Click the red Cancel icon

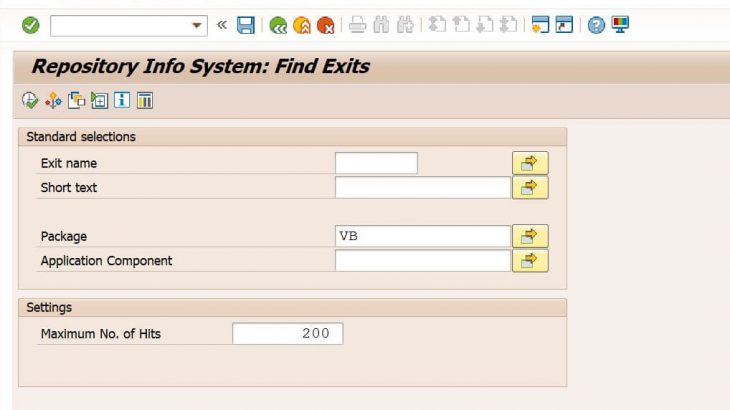[325, 25]
